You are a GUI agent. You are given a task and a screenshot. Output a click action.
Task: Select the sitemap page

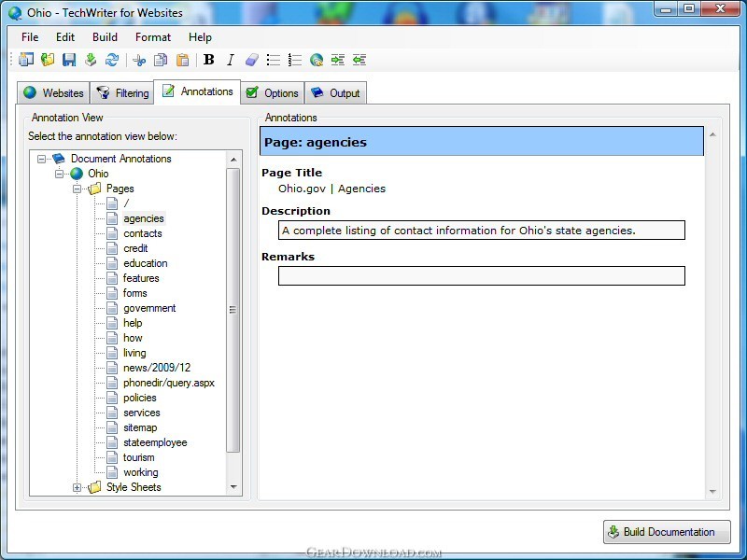pyautogui.click(x=140, y=427)
